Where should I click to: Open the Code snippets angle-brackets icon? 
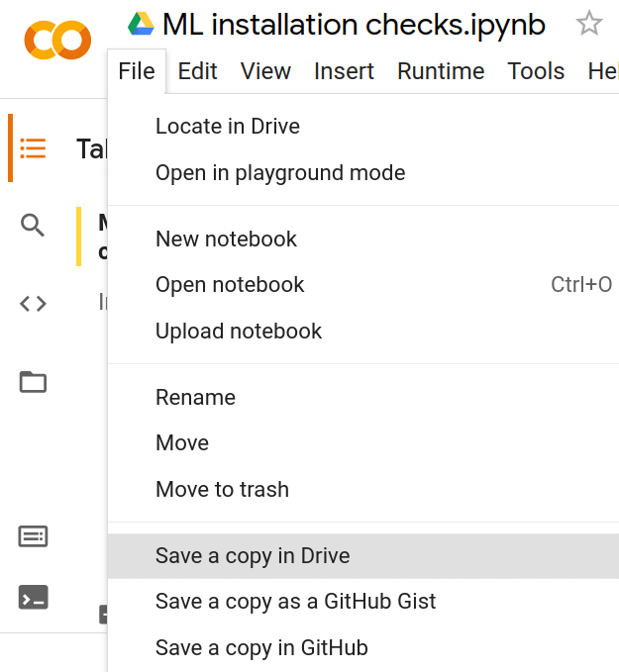(33, 304)
